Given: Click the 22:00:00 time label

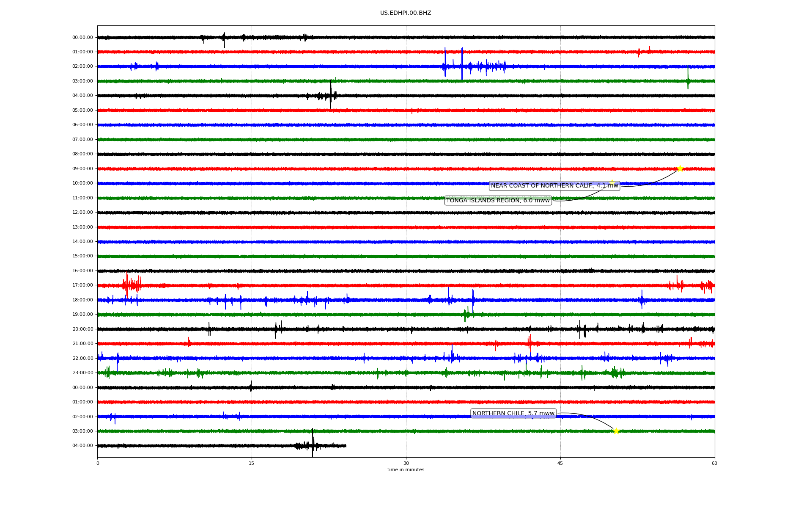Looking at the screenshot, I should point(82,359).
